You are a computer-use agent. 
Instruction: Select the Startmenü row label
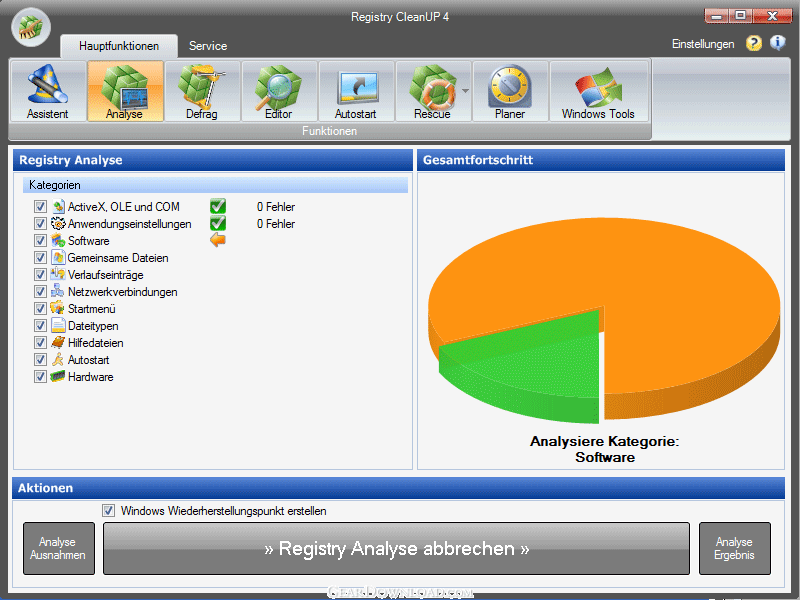[x=91, y=309]
